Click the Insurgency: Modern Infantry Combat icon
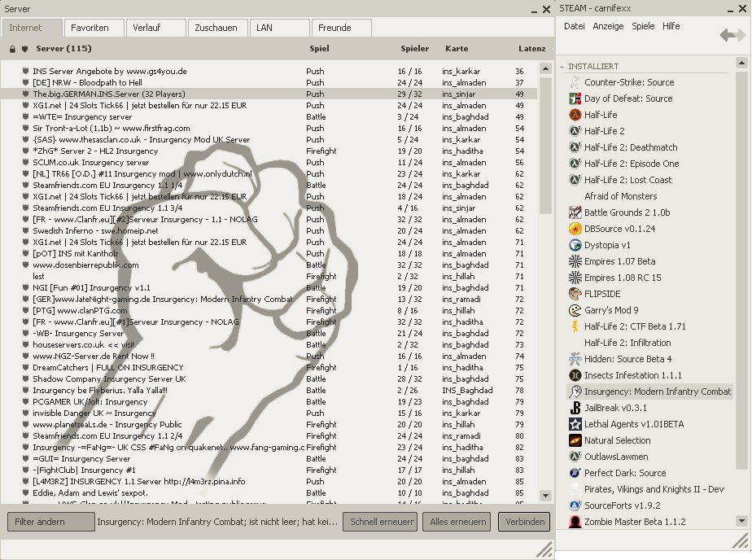 (575, 392)
